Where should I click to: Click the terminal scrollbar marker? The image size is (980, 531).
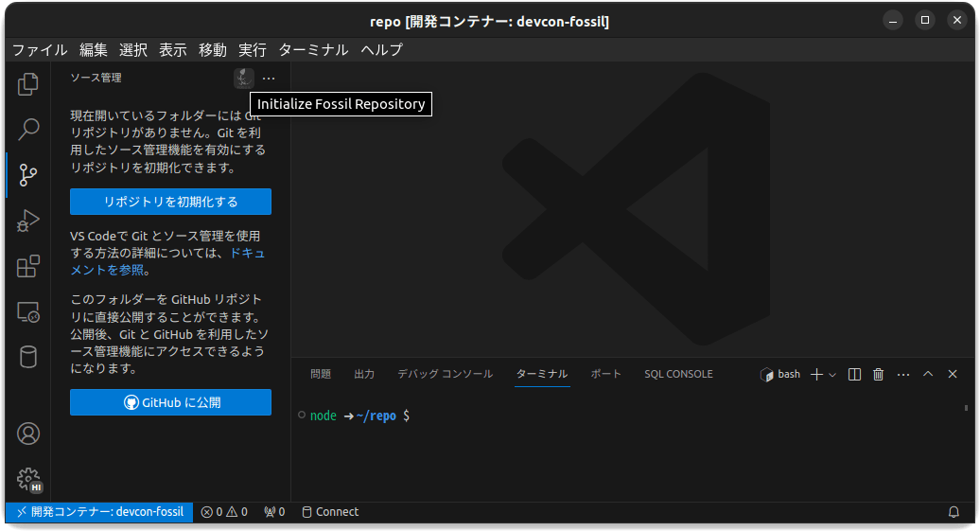tap(966, 408)
